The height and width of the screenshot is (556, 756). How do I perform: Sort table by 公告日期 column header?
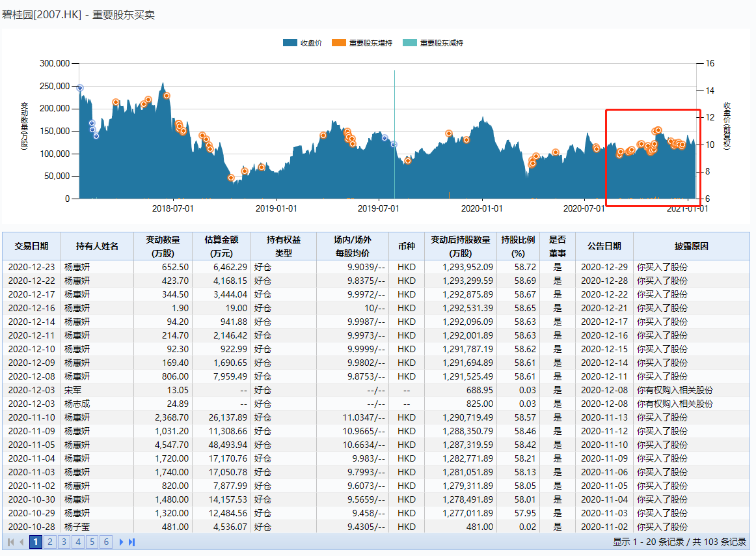[604, 246]
